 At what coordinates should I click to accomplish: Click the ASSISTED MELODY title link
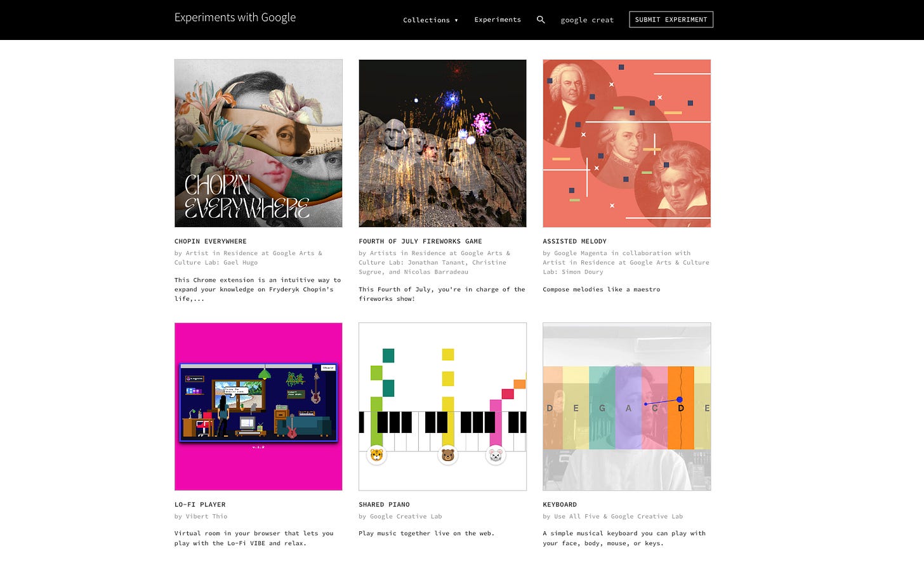click(x=574, y=241)
